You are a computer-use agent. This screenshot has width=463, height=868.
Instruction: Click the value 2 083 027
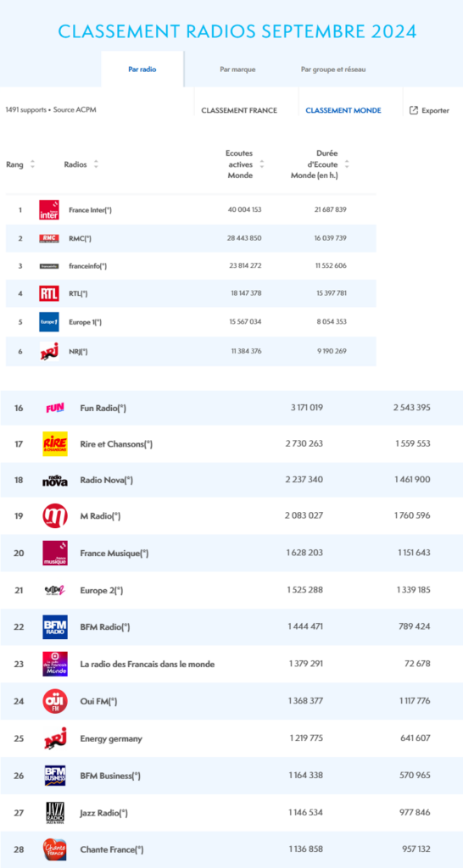(x=304, y=516)
